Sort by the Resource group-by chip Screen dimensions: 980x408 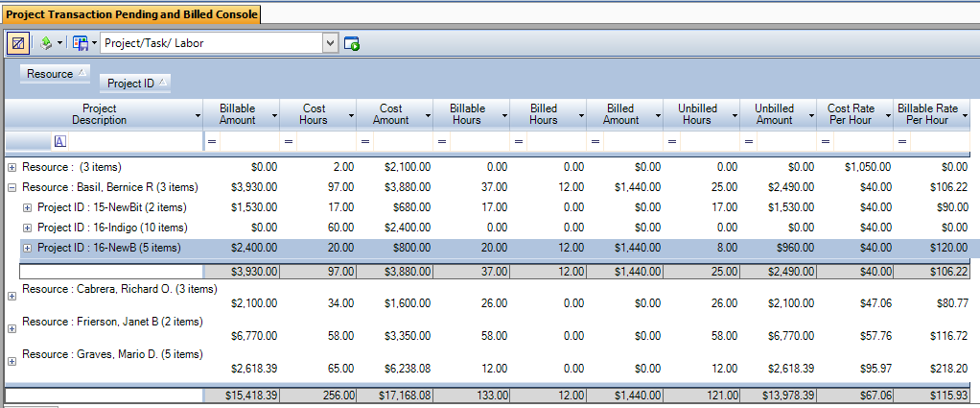click(55, 74)
